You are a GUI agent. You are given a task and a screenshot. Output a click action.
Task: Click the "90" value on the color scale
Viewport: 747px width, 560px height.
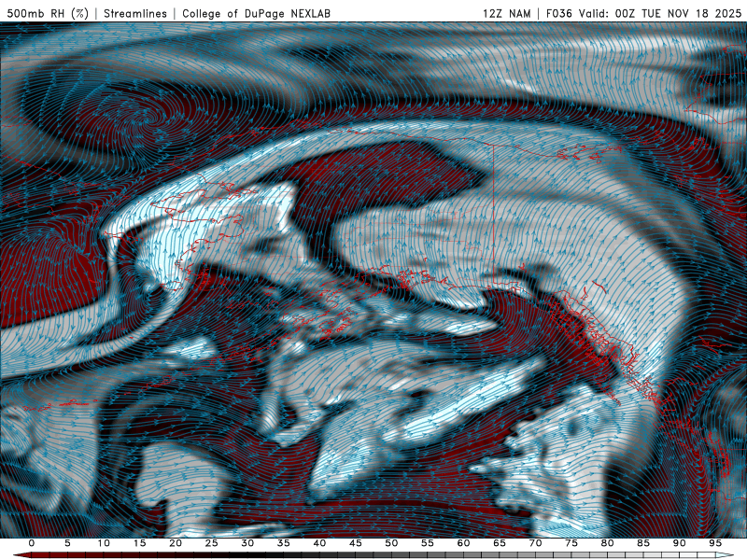(680, 543)
